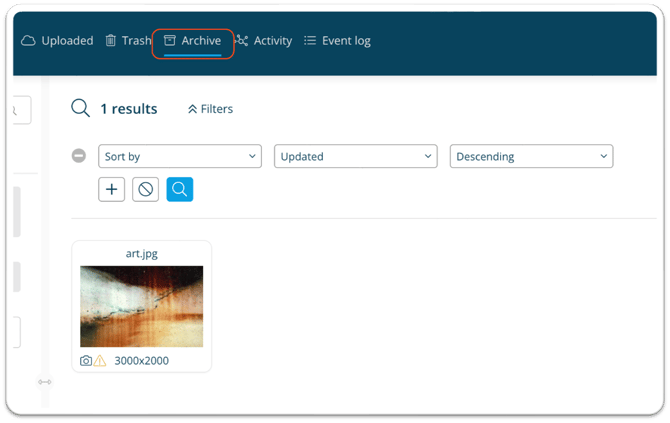
Task: Open the Descending order dropdown
Action: (531, 156)
